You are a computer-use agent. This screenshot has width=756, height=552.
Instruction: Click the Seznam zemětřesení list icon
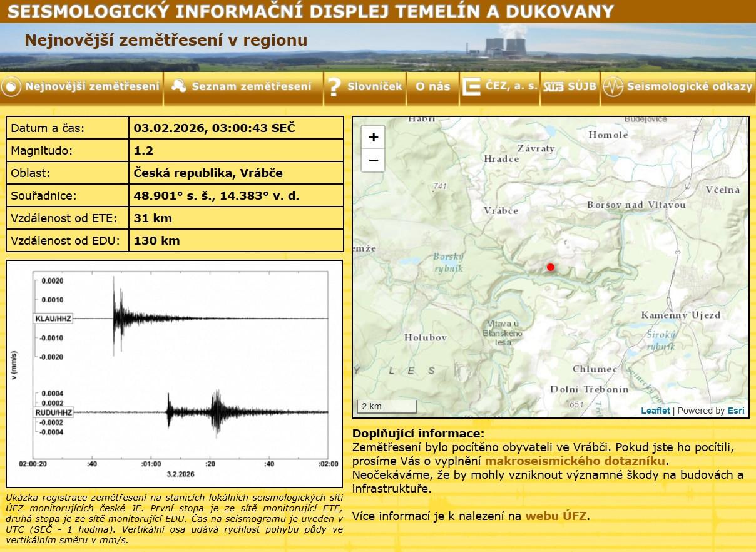(178, 86)
